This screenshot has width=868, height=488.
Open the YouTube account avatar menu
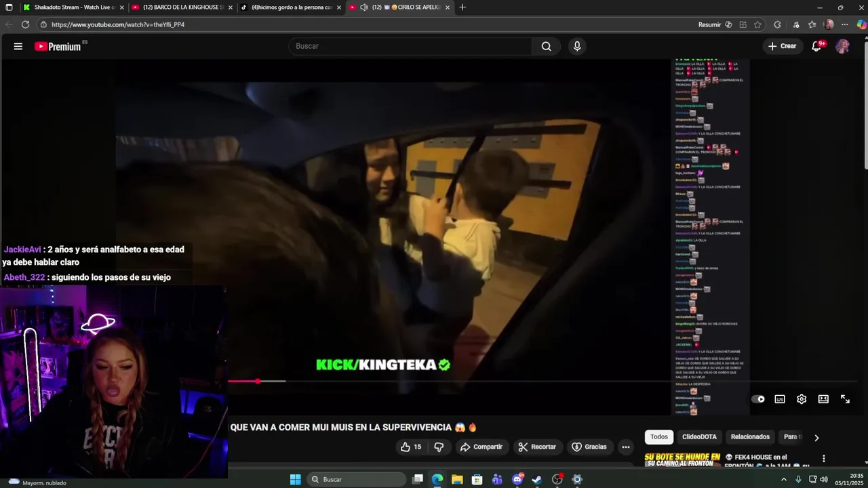(842, 46)
